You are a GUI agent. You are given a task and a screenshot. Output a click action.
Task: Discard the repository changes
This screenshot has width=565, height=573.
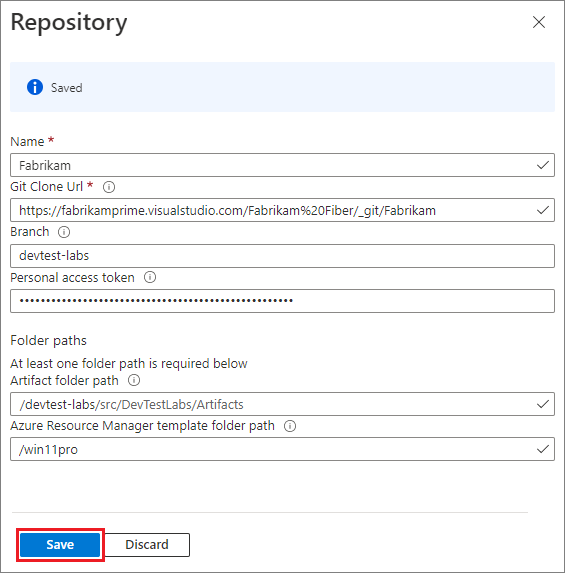point(147,544)
